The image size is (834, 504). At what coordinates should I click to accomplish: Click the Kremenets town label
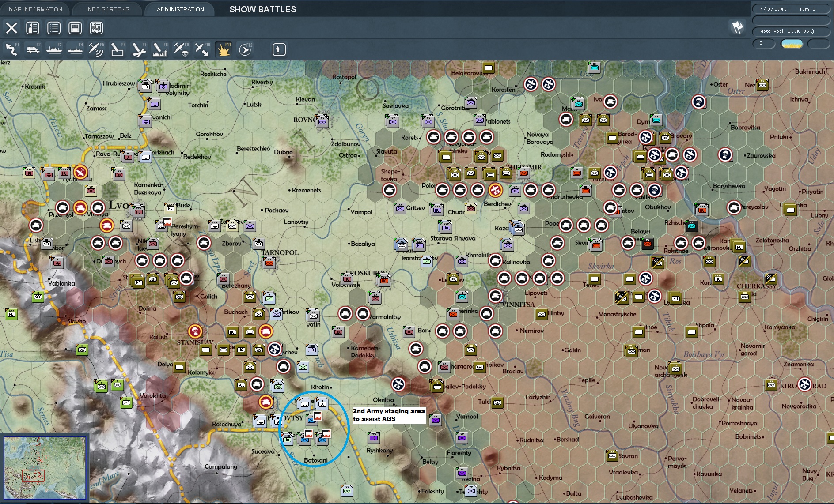[x=306, y=190]
